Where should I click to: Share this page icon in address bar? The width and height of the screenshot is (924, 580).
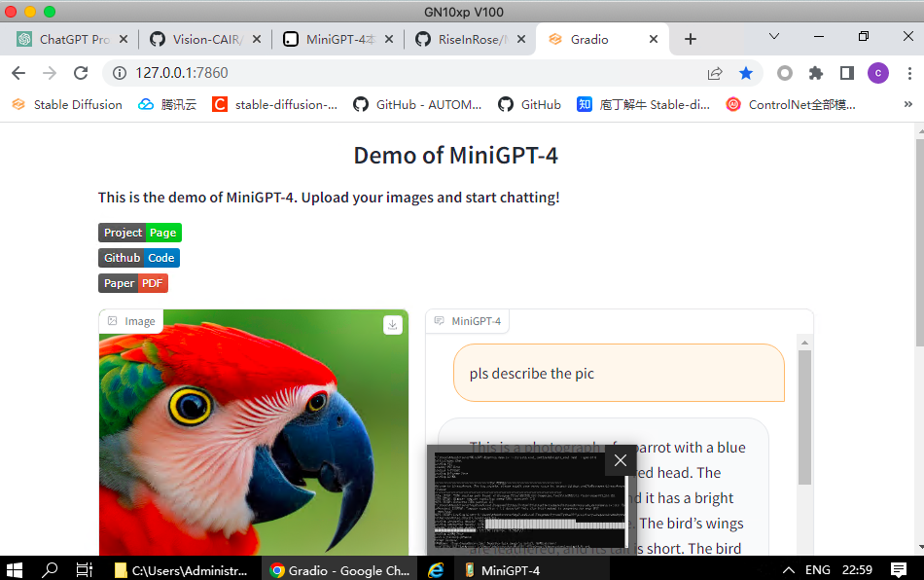click(715, 73)
